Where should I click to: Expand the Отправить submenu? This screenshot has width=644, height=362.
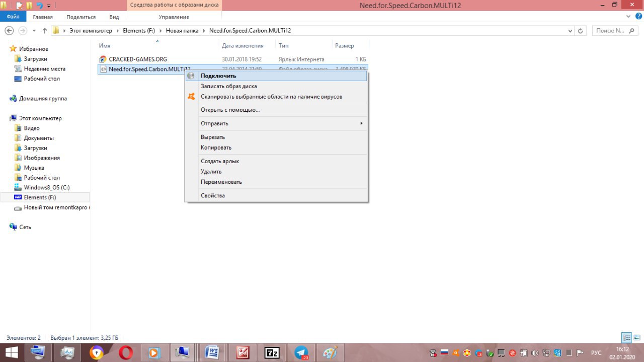[x=276, y=123]
